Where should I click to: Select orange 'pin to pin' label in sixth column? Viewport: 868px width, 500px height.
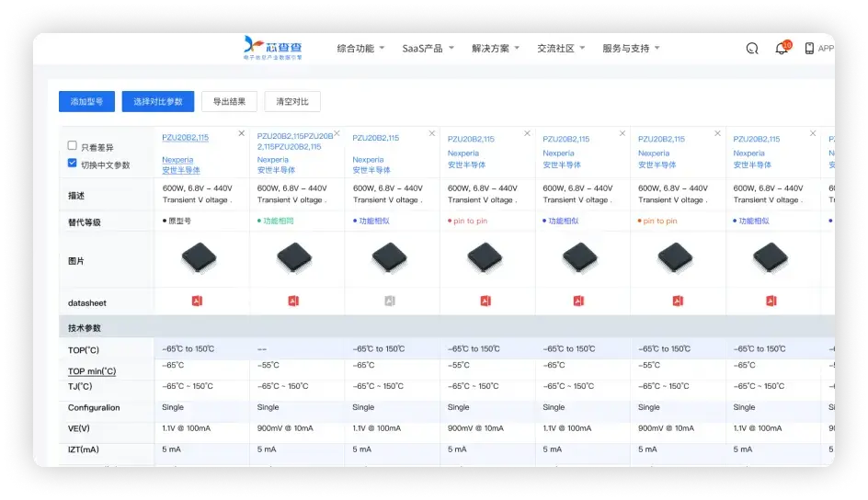(657, 221)
